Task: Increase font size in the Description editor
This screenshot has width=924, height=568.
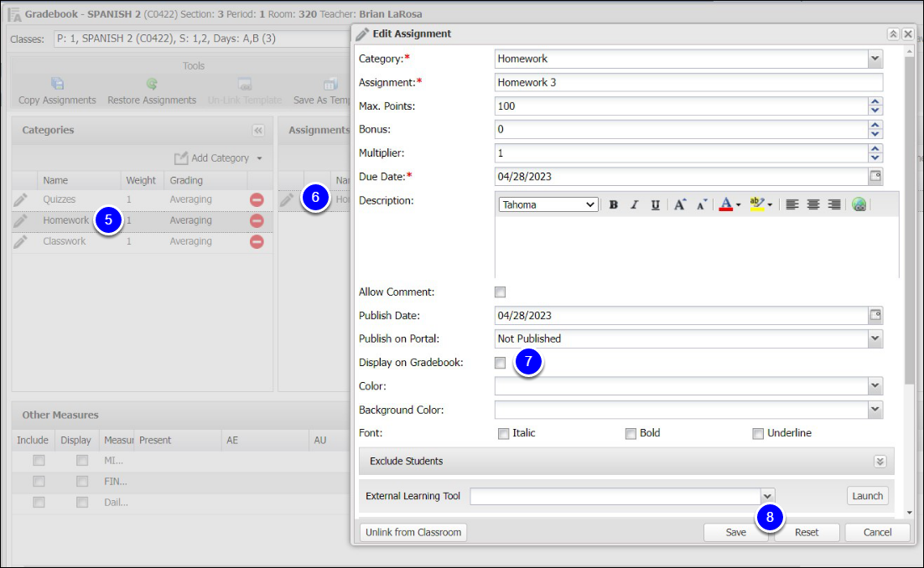Action: [x=679, y=204]
